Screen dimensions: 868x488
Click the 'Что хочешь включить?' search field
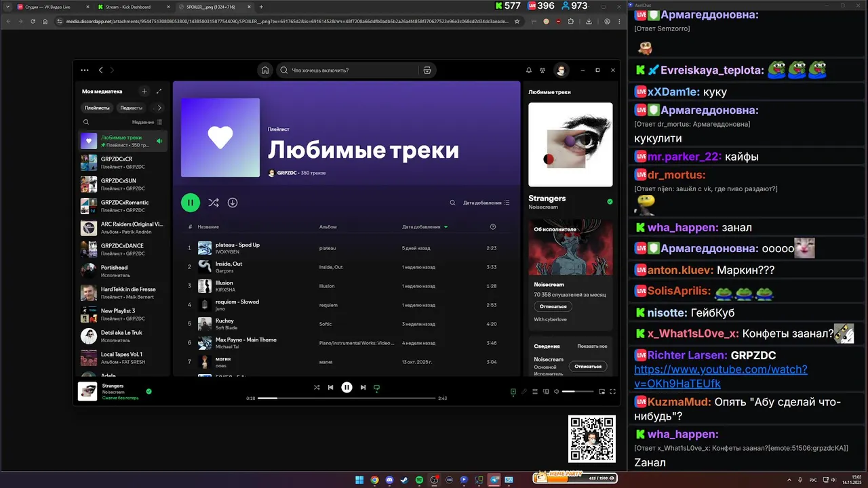[346, 70]
